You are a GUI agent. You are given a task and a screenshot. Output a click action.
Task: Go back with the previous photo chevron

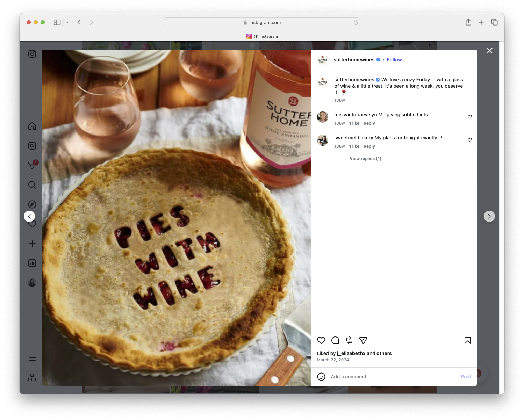[x=29, y=216]
